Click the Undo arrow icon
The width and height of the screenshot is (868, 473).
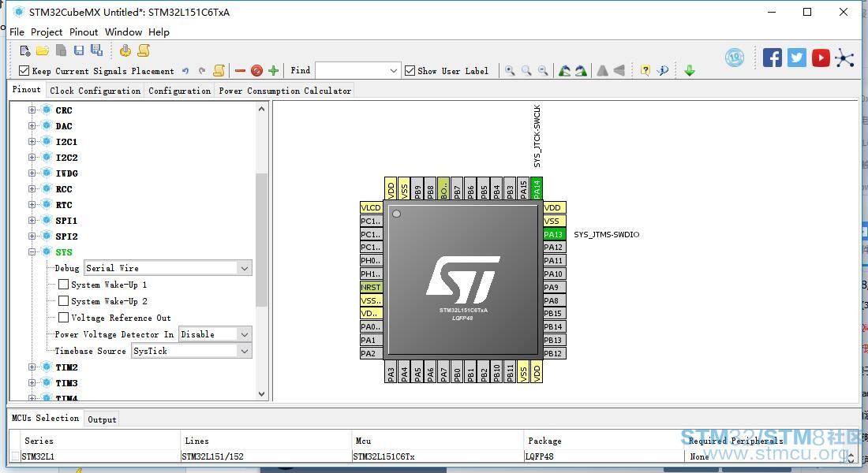pyautogui.click(x=185, y=71)
